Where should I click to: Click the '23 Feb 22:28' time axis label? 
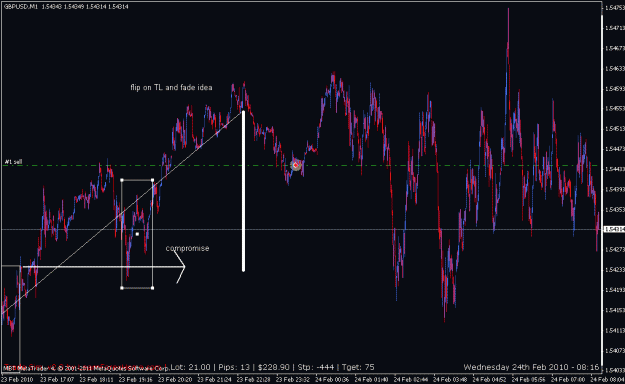(x=254, y=380)
